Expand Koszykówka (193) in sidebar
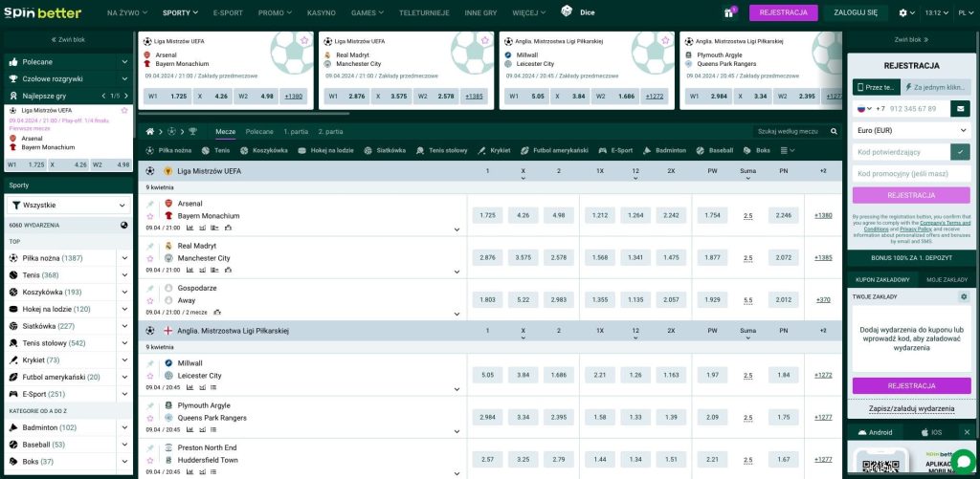This screenshot has height=479, width=980. (x=124, y=293)
